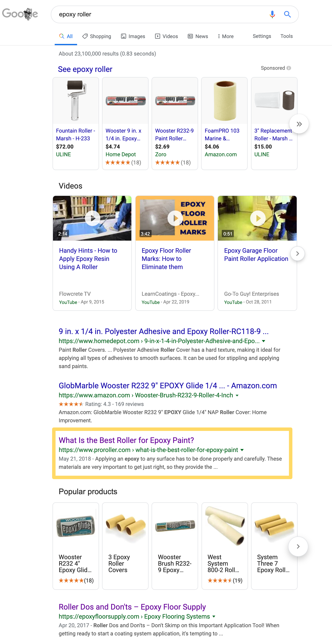Open Epoxy Garage Floor Paint Roller link
This screenshot has width=332, height=644.
[256, 254]
